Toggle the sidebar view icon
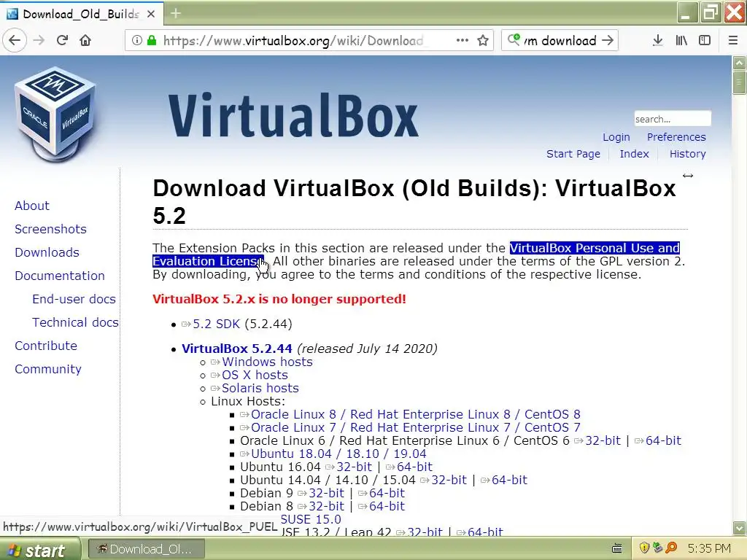Image resolution: width=747 pixels, height=560 pixels. 705,41
